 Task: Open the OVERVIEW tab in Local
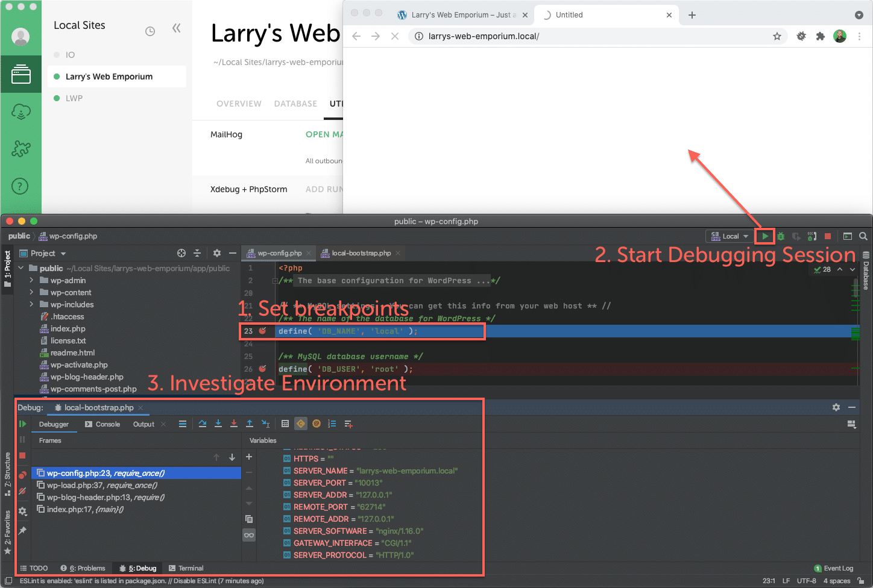click(239, 104)
